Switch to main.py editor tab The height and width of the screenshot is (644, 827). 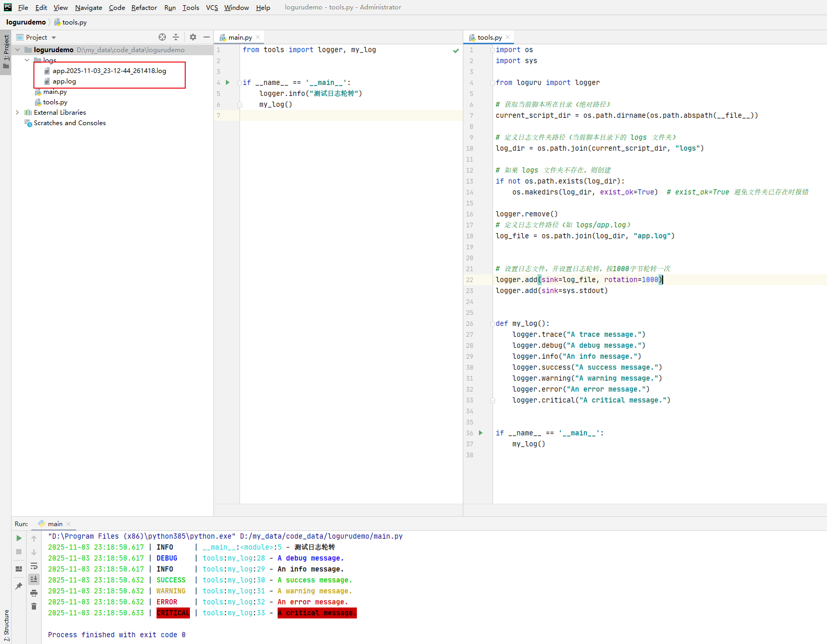[239, 37]
